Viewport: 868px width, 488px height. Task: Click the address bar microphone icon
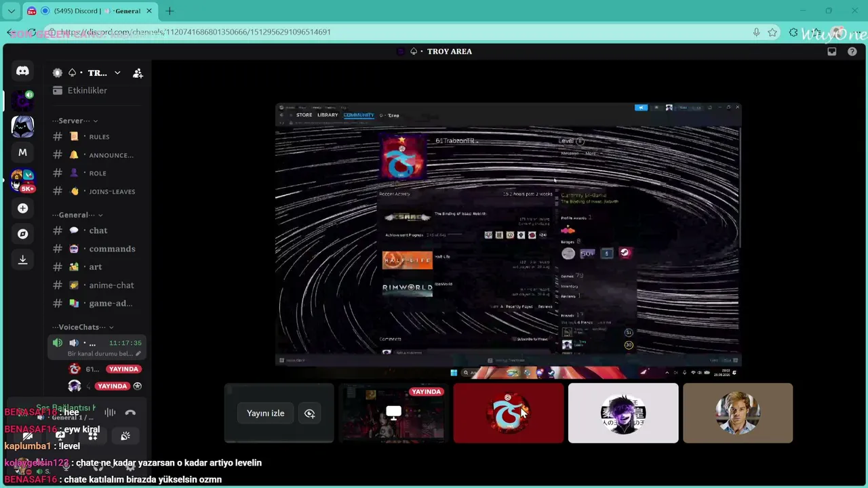pyautogui.click(x=756, y=33)
